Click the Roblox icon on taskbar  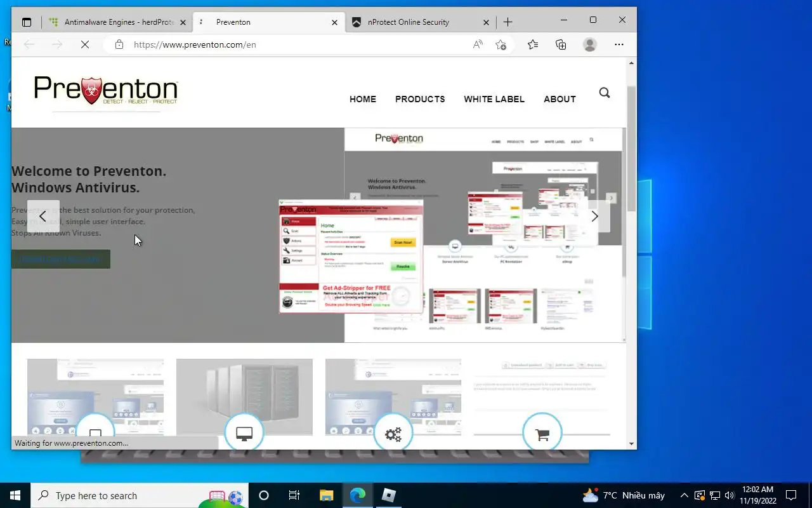(389, 495)
